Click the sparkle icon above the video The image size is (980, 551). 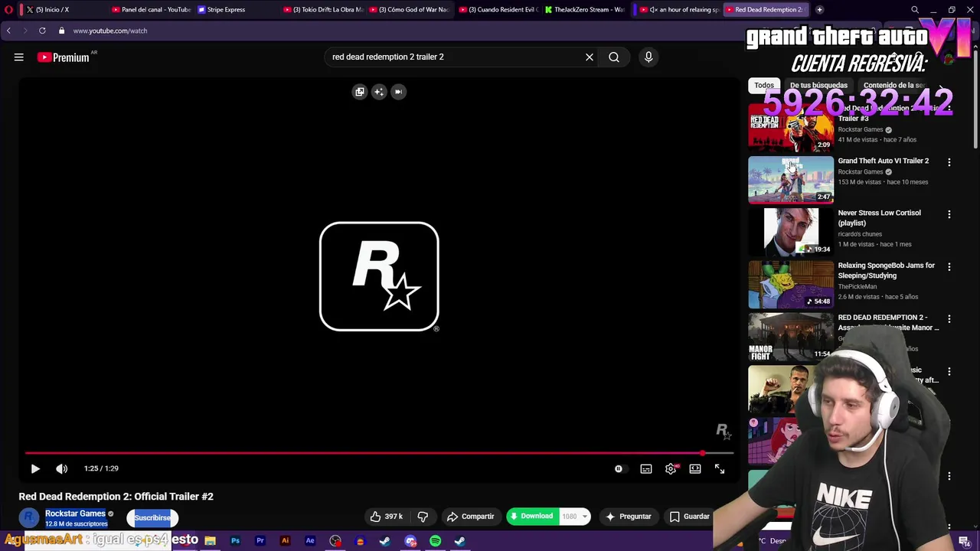coord(379,92)
